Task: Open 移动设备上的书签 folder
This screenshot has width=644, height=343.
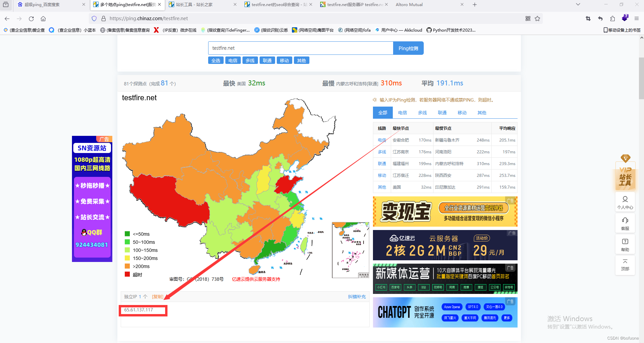Action: pyautogui.click(x=622, y=30)
